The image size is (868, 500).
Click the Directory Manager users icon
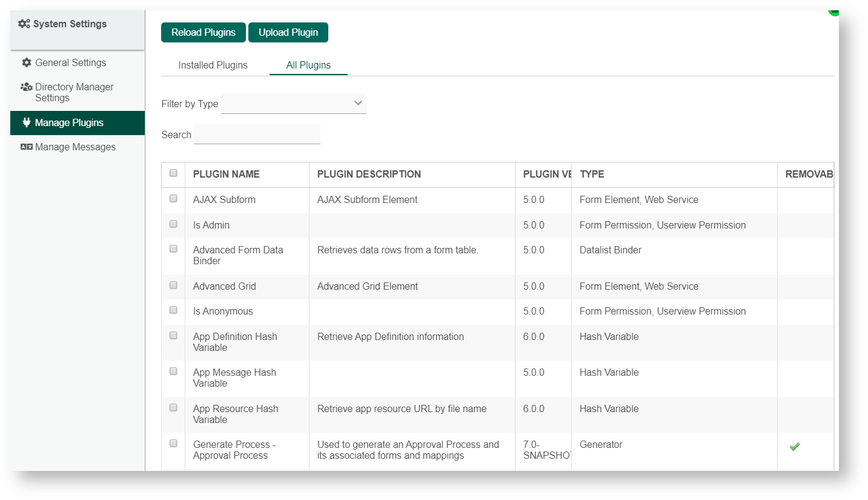tap(27, 87)
